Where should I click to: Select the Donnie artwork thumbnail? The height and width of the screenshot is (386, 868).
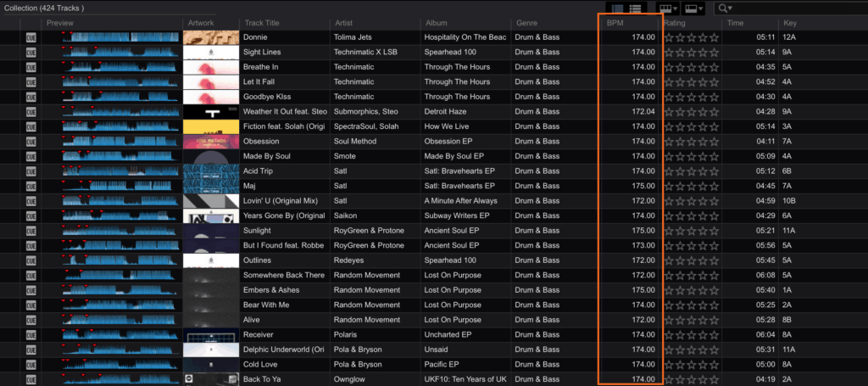211,37
